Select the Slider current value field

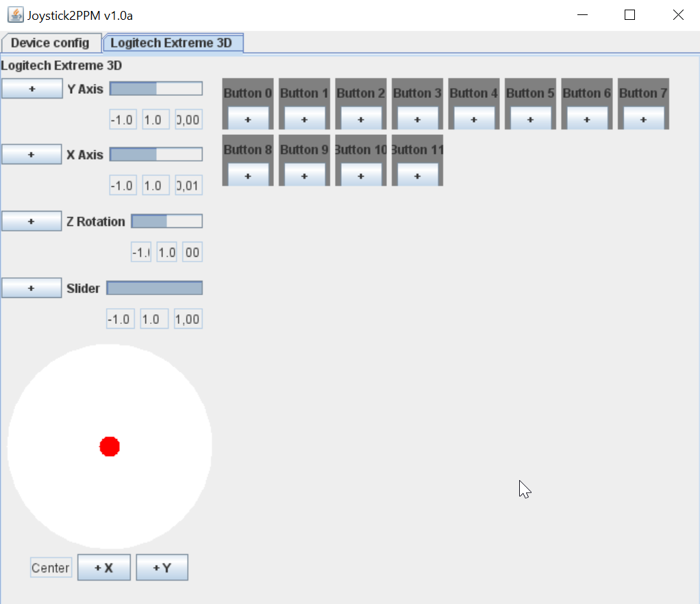(x=188, y=318)
